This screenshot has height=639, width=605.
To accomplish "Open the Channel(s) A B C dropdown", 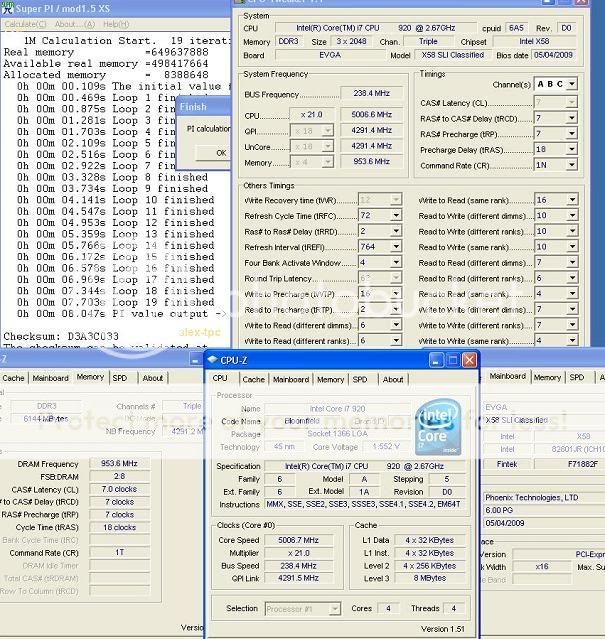I will [572, 84].
